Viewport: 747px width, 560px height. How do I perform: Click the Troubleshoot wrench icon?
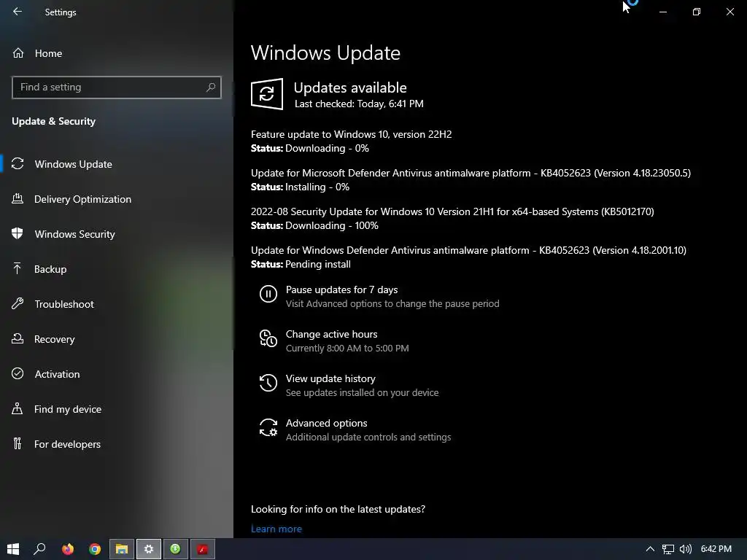[x=18, y=303]
